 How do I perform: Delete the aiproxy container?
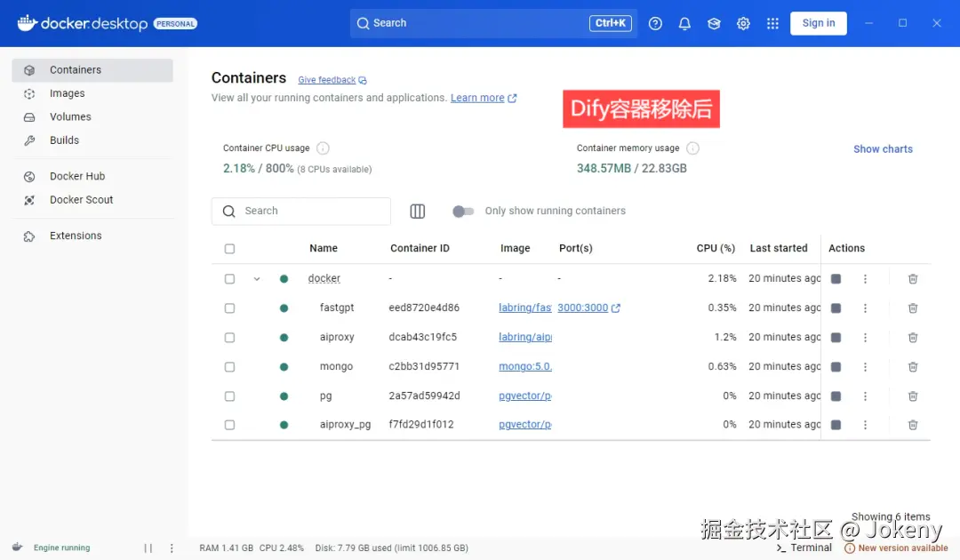[913, 337]
